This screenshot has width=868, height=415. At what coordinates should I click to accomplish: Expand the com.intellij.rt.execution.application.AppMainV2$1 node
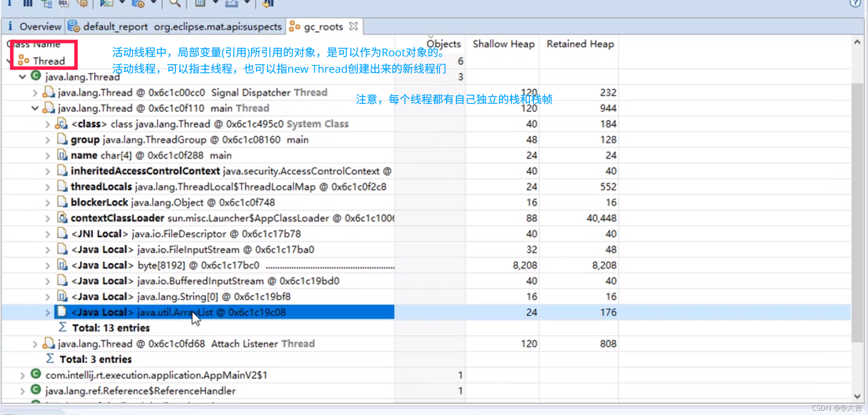[x=22, y=375]
